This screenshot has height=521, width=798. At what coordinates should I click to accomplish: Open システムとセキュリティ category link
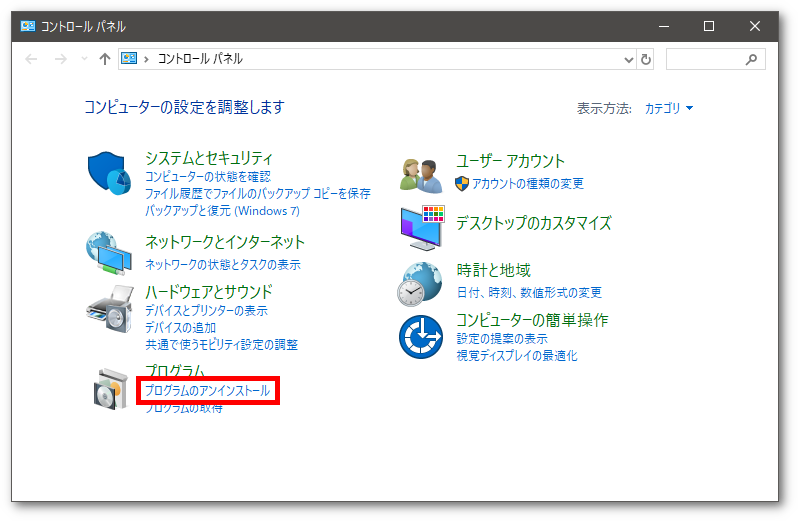tap(209, 158)
